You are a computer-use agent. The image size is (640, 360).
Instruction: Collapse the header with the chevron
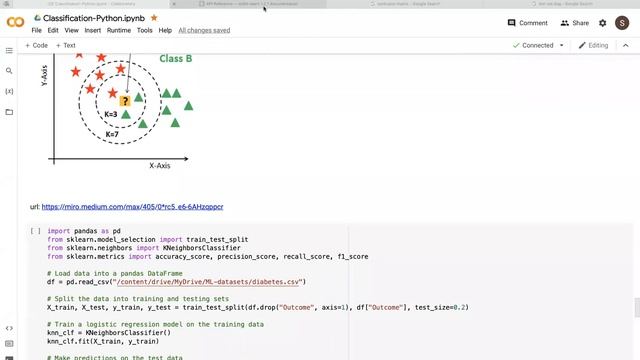pyautogui.click(x=626, y=45)
